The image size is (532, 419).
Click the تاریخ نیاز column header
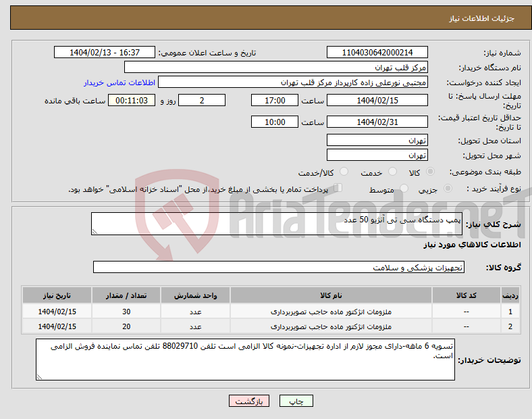[57, 295]
